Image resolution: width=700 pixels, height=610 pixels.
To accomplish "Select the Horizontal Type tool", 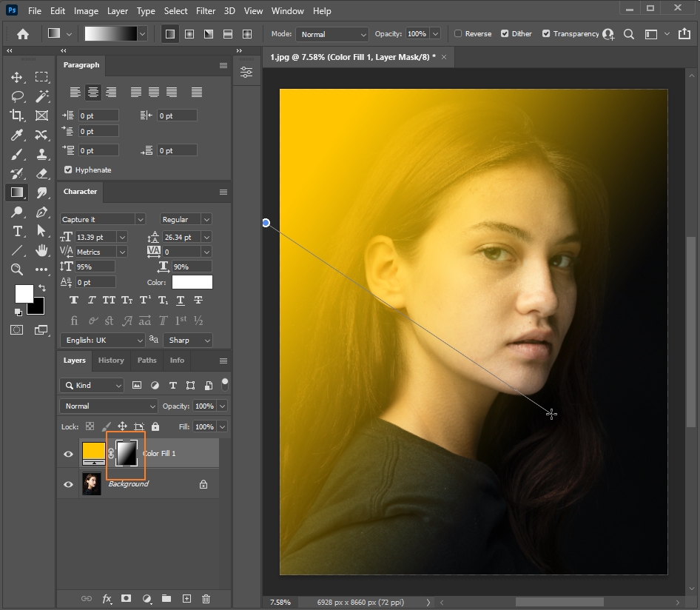I will coord(17,232).
